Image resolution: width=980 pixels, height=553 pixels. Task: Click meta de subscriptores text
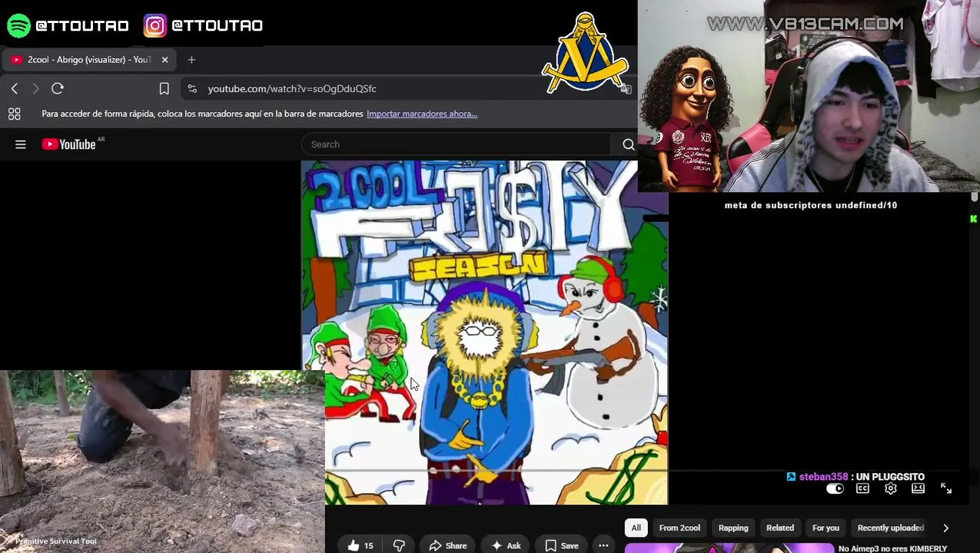tap(810, 205)
